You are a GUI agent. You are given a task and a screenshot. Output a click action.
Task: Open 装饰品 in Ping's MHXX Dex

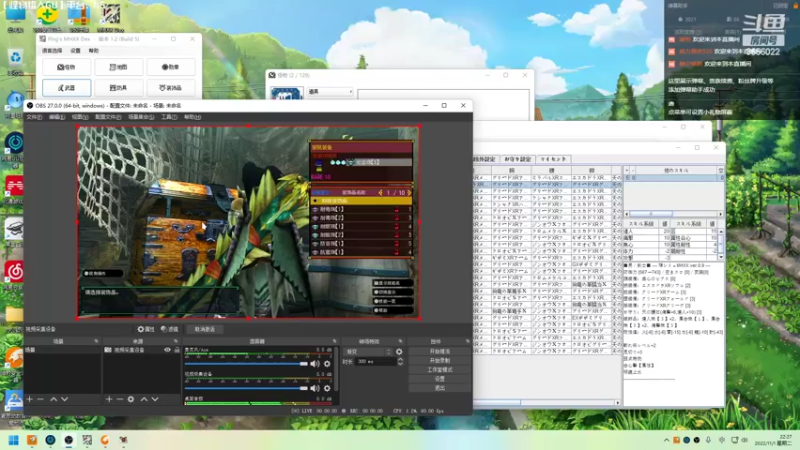(170, 88)
